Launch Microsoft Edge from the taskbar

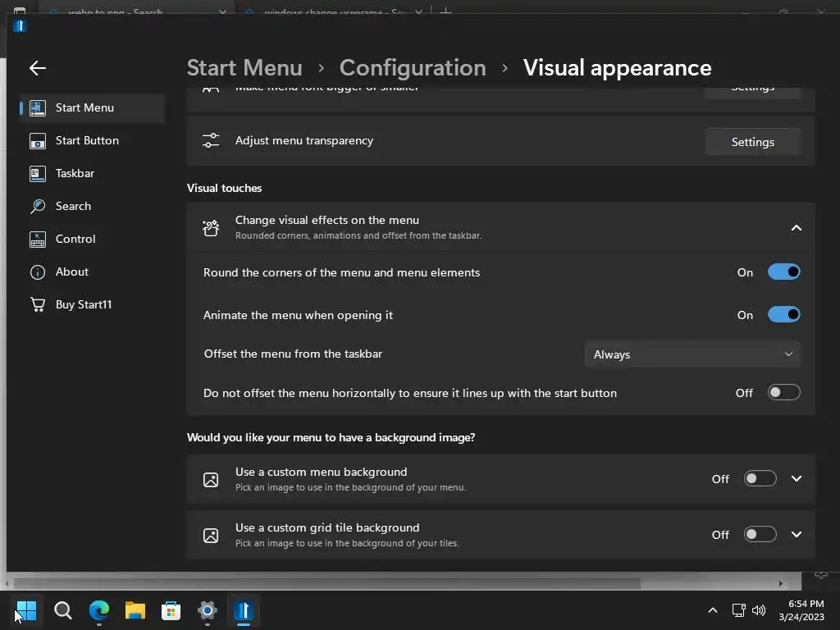click(99, 610)
